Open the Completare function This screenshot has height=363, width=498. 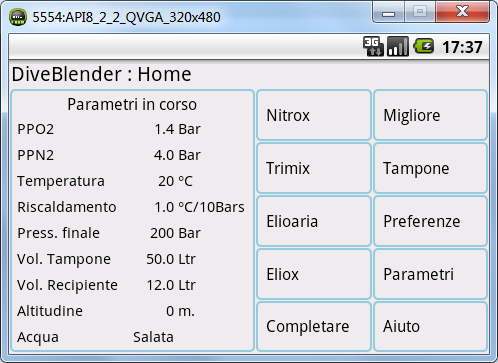point(314,326)
